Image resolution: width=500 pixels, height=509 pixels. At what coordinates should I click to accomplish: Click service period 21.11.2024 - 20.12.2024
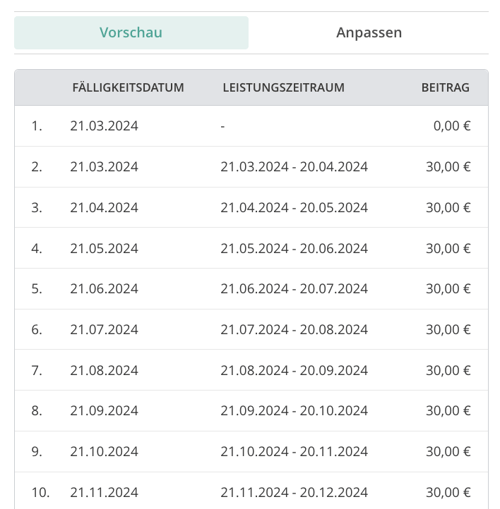tap(294, 492)
